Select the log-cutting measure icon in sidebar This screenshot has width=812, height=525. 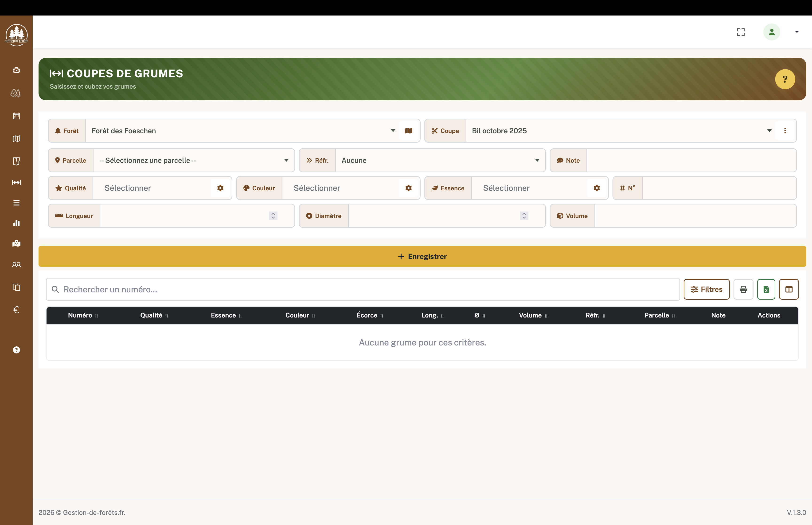(16, 183)
